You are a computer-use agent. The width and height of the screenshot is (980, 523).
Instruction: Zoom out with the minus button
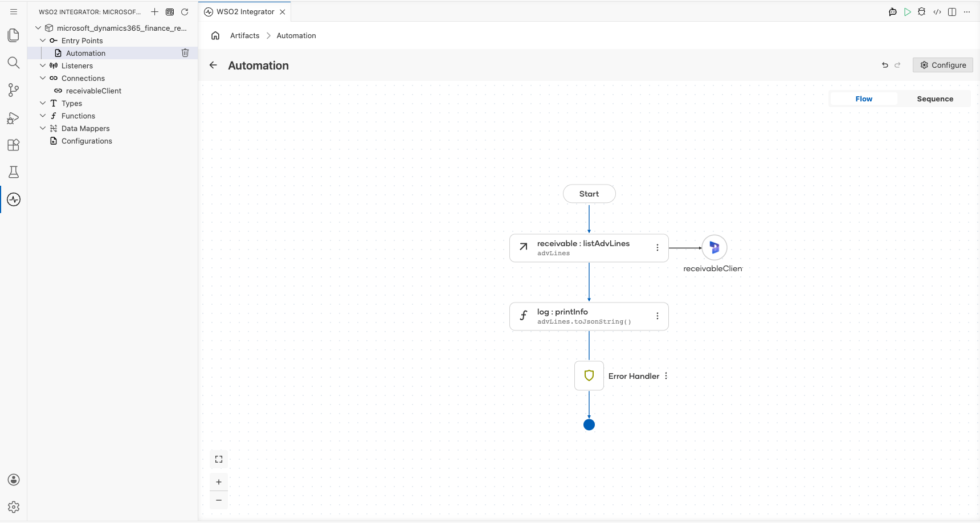click(x=219, y=500)
